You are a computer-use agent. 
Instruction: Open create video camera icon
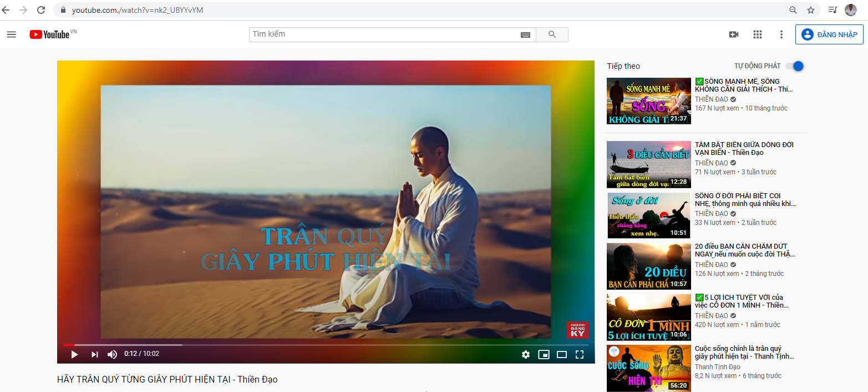pyautogui.click(x=734, y=34)
